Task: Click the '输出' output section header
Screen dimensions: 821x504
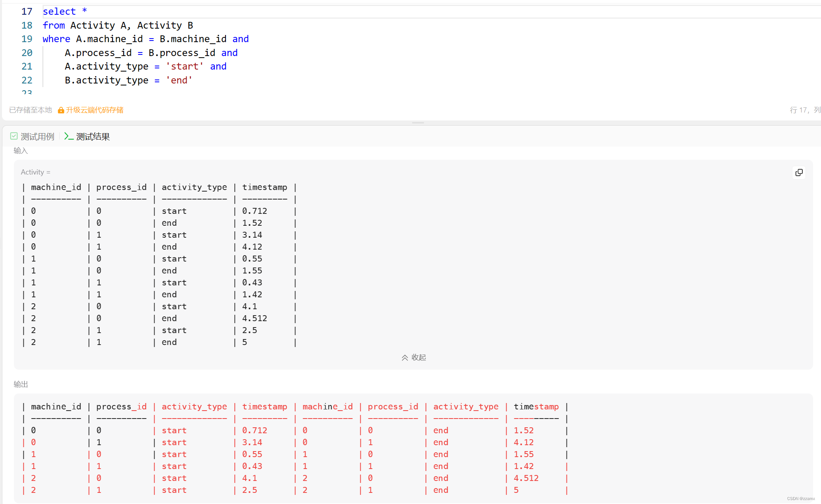Action: click(x=21, y=384)
